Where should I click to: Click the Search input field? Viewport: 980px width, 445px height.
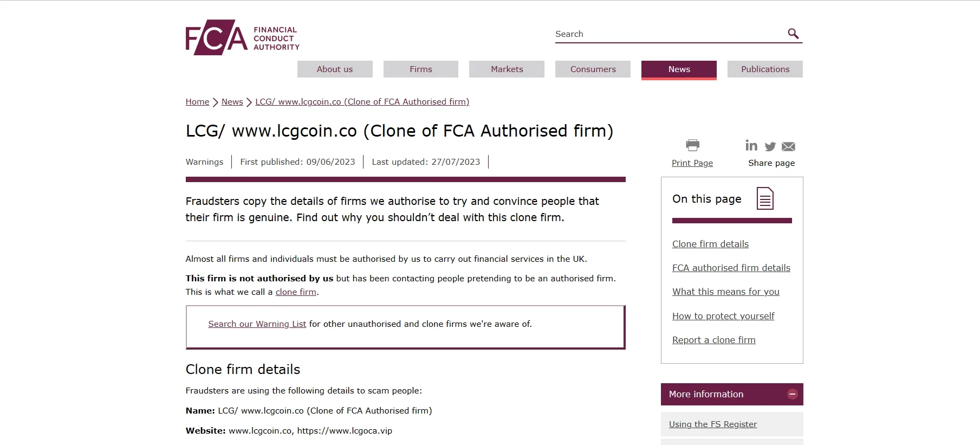[669, 34]
